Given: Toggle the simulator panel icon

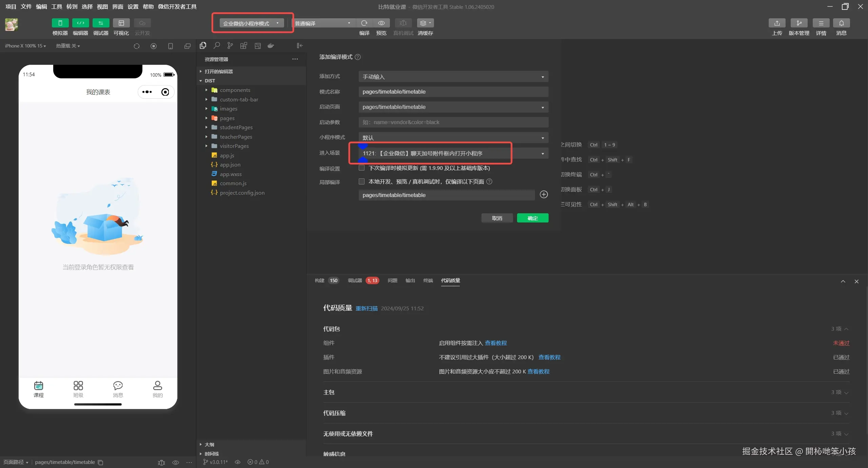Looking at the screenshot, I should click(x=60, y=23).
